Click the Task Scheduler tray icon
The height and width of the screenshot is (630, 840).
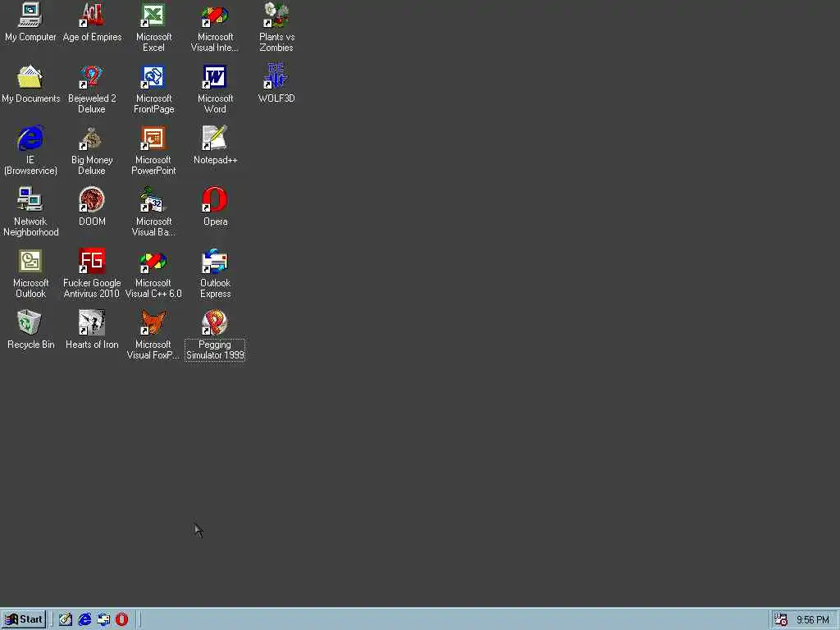coord(781,619)
